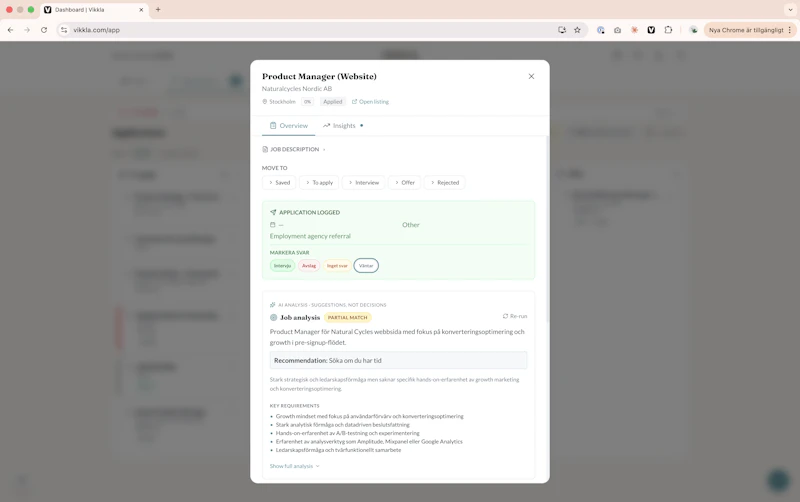800x502 pixels.
Task: Mark response as Intervju
Action: coord(282,266)
